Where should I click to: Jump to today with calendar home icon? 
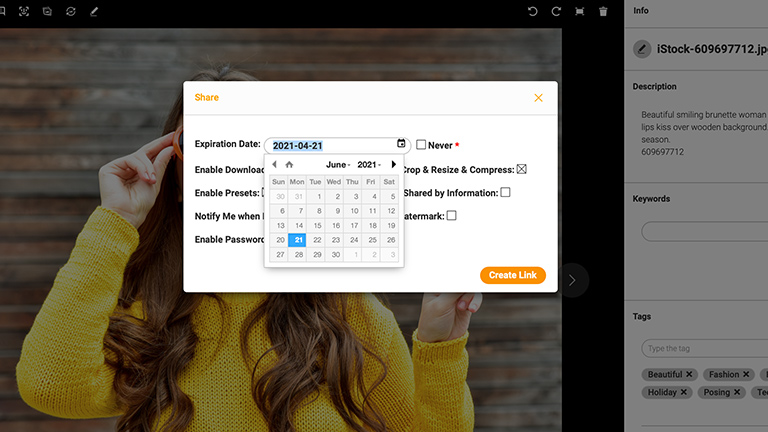289,165
